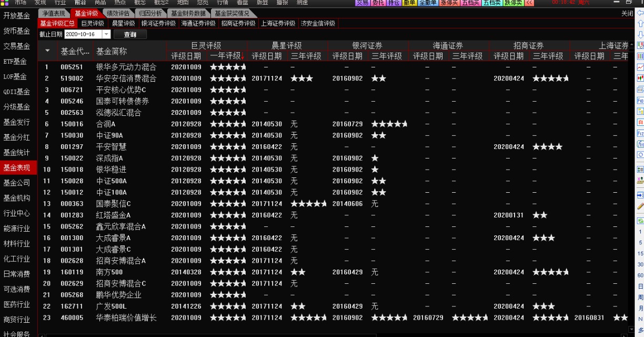Switch to the 绩效评估 tab
644x337 pixels.
point(118,13)
